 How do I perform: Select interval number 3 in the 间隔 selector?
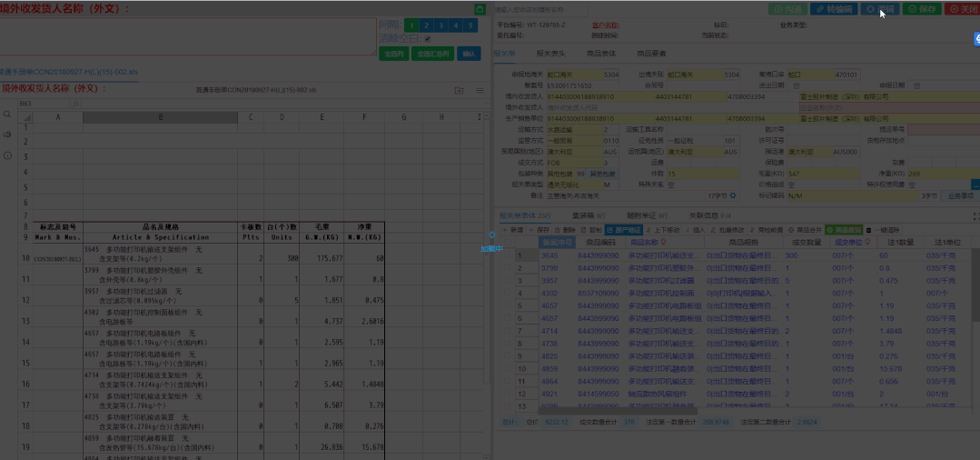[441, 25]
